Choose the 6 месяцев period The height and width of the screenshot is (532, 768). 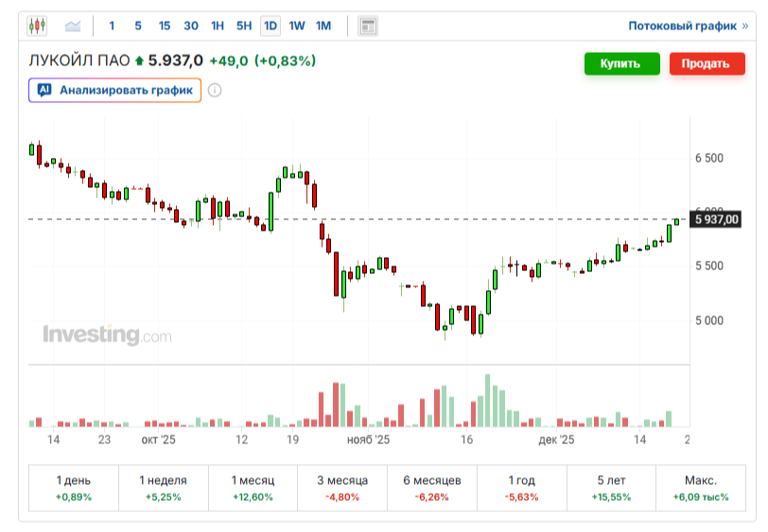[432, 488]
